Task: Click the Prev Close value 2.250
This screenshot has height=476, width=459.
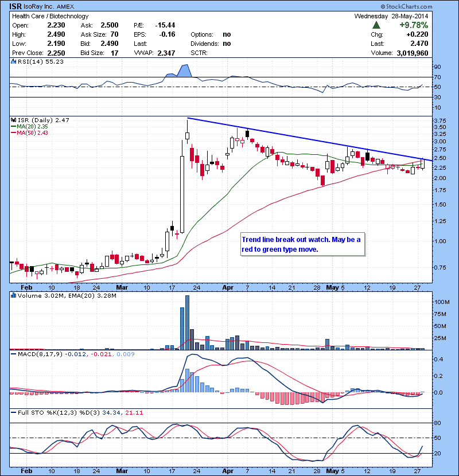Action: (56, 53)
